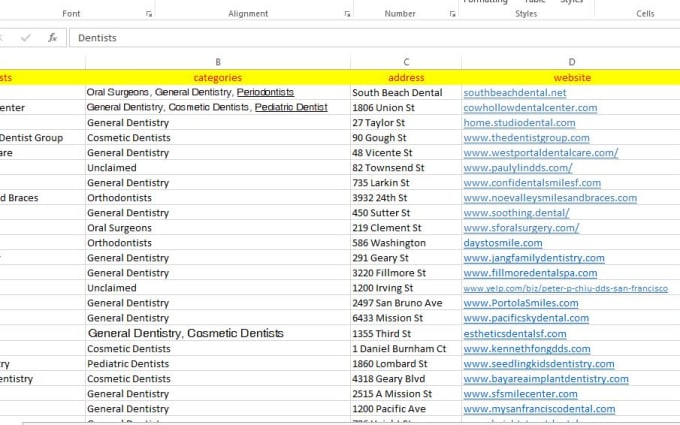The width and height of the screenshot is (680, 425).
Task: Open daystosmile.com link
Action: pyautogui.click(x=503, y=243)
